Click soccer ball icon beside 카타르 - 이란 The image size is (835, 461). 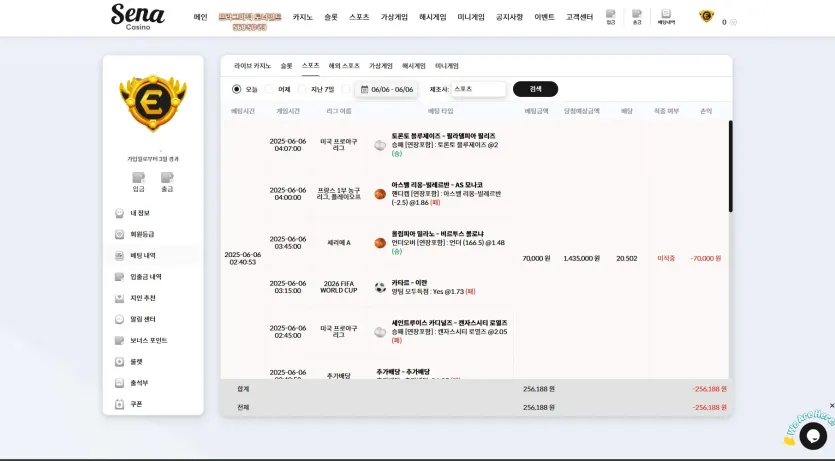pos(380,287)
